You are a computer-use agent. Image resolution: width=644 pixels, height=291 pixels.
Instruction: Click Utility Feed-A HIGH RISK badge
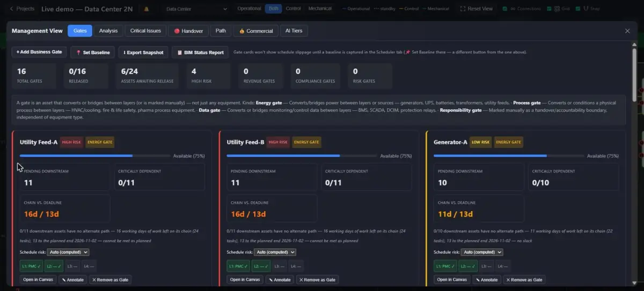[72, 142]
